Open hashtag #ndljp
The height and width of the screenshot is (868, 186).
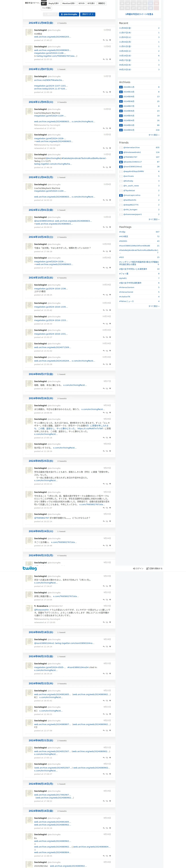(x=122, y=232)
